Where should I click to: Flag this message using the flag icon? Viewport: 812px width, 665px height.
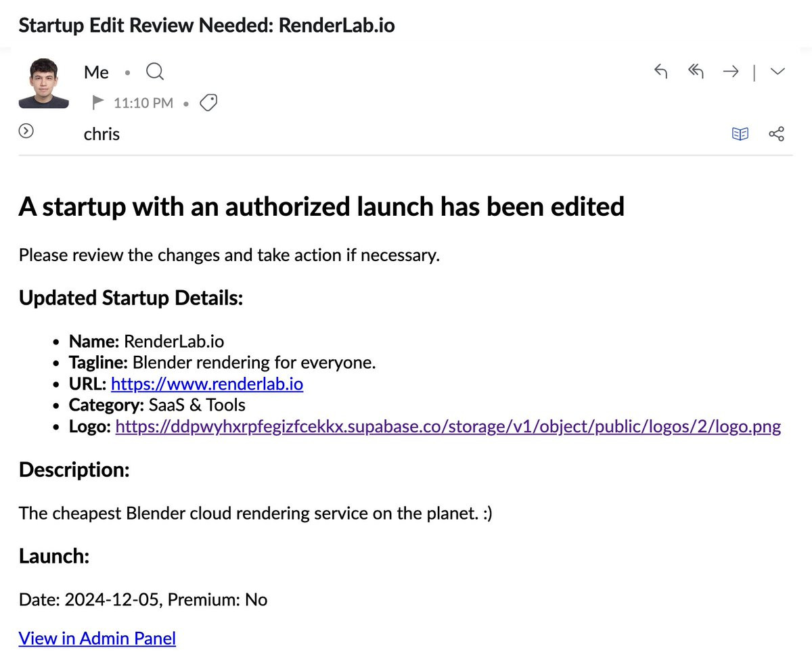tap(98, 102)
